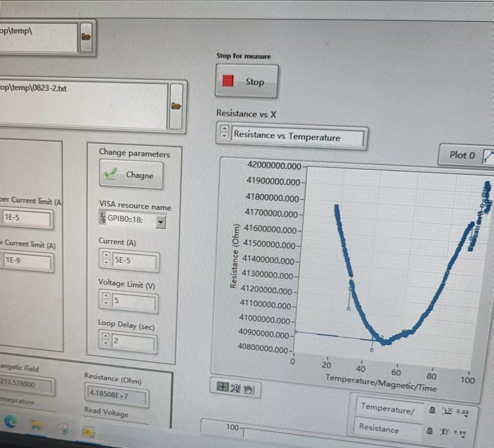Image resolution: width=494 pixels, height=448 pixels.
Task: Select the zoom tool in graph palette
Action: [235, 388]
